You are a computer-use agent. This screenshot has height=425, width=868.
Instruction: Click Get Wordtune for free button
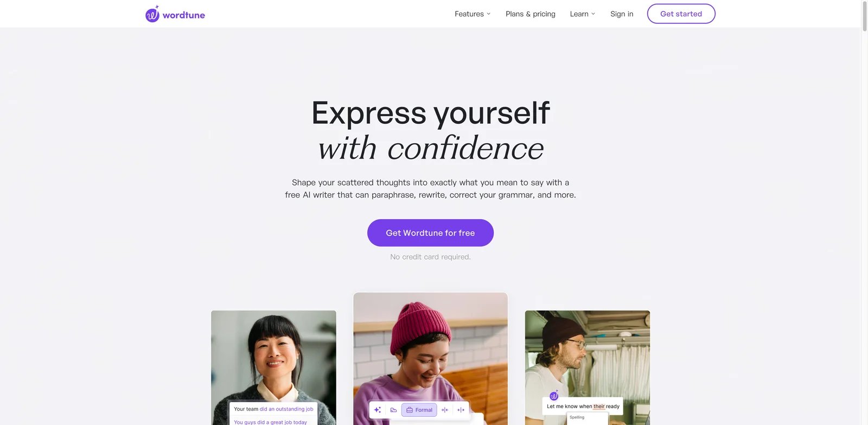pos(430,233)
